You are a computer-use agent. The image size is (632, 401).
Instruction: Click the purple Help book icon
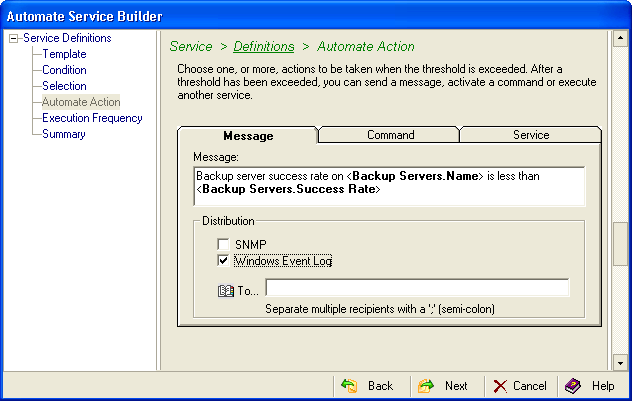[573, 386]
